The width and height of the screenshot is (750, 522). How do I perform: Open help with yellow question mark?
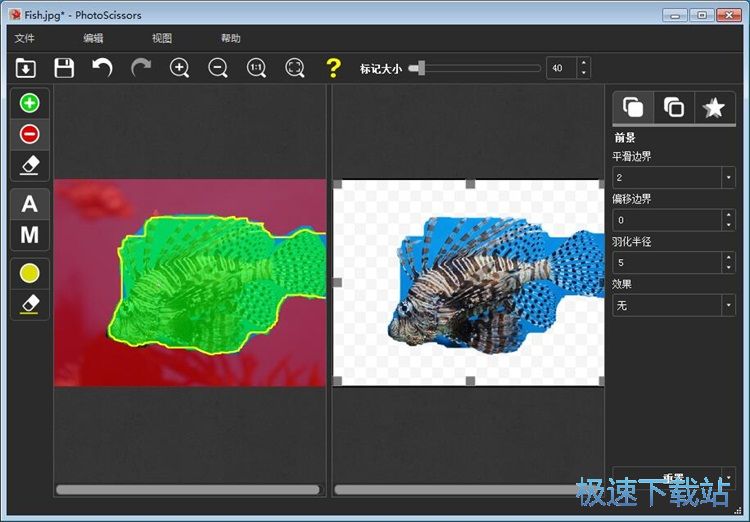[333, 68]
